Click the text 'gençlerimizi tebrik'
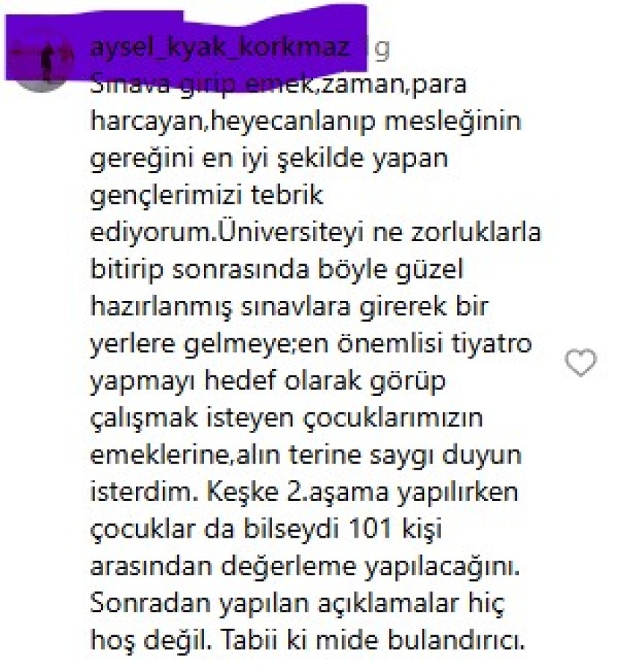This screenshot has width=620, height=672. [x=207, y=196]
